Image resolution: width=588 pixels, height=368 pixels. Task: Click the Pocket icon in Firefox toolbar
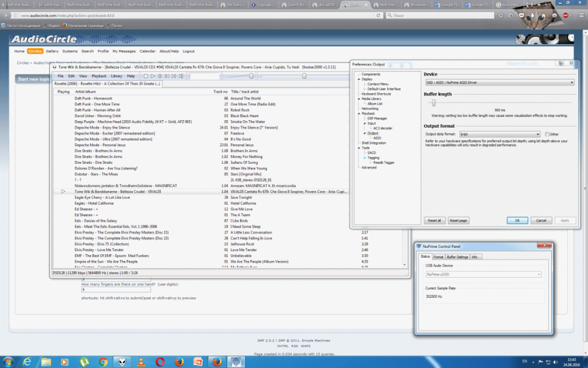click(521, 16)
